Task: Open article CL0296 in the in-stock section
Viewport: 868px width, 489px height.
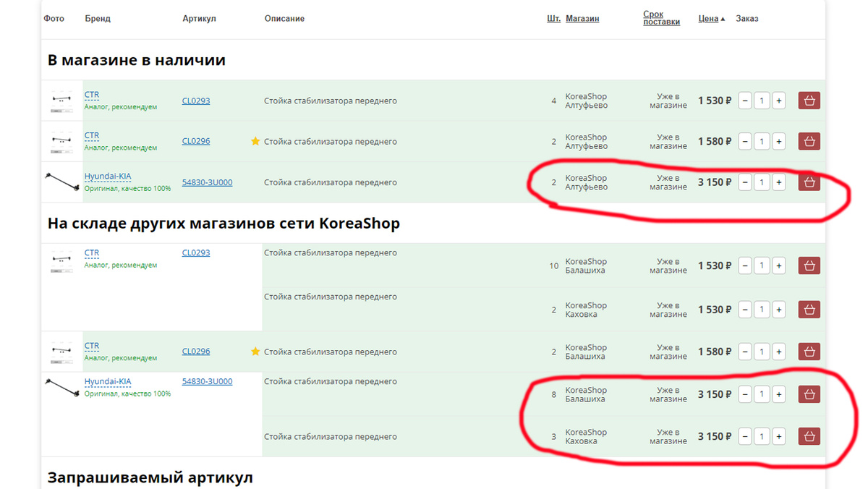Action: click(196, 141)
